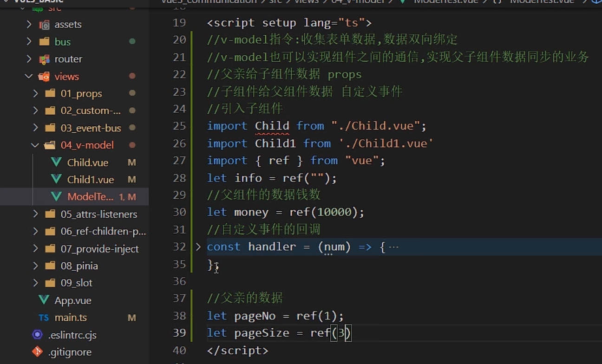The height and width of the screenshot is (364, 602).
Task: Click the 02_custom folder icon
Action: pyautogui.click(x=51, y=110)
